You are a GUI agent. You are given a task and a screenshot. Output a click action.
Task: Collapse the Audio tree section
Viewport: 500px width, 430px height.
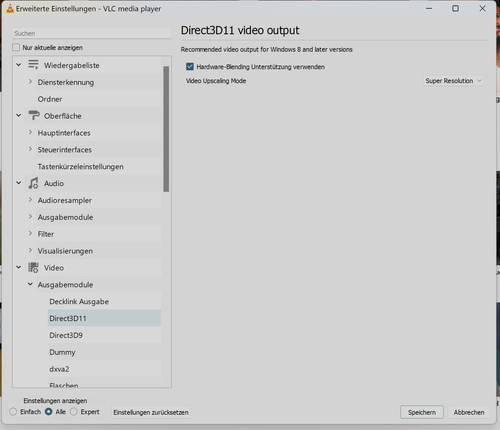(19, 183)
